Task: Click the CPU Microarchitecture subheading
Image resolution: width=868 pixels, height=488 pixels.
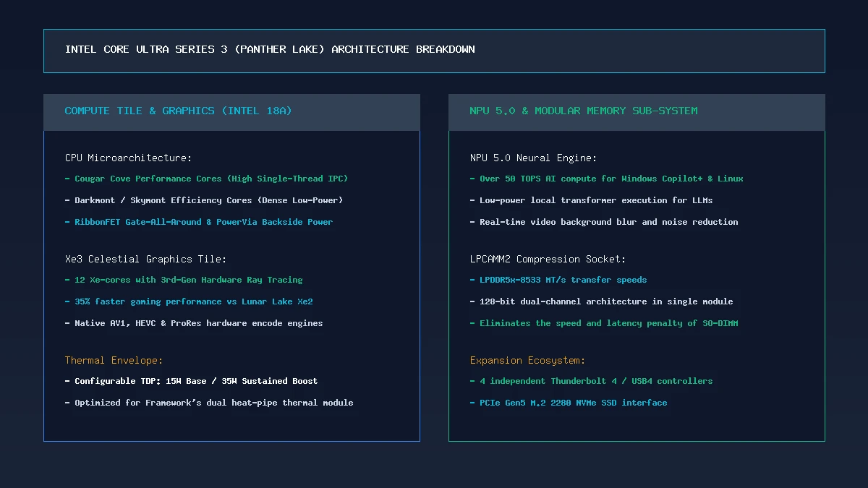Action: [128, 158]
